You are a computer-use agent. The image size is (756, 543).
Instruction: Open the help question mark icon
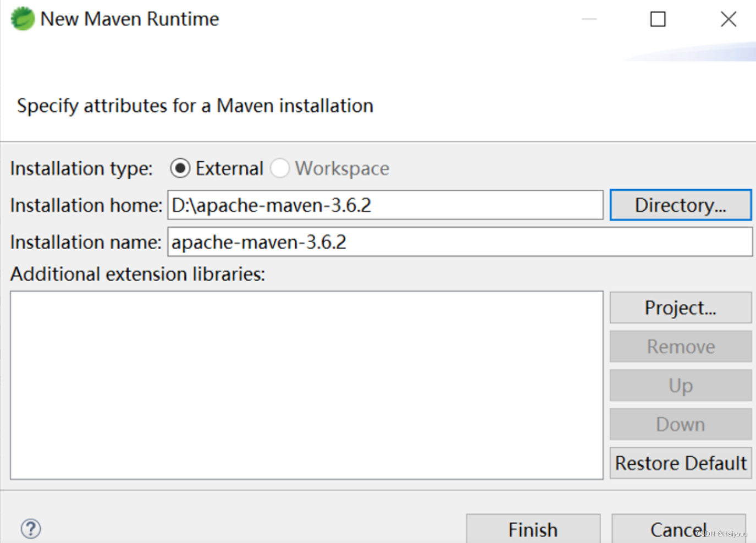pos(30,528)
